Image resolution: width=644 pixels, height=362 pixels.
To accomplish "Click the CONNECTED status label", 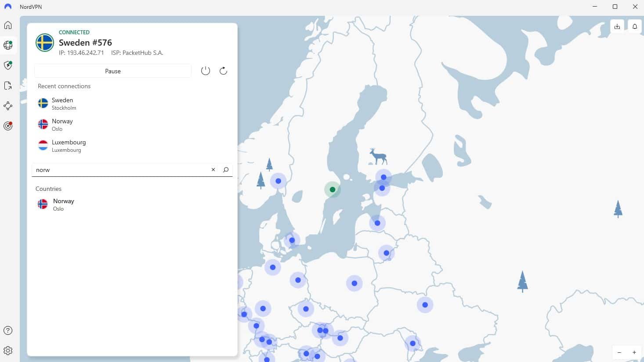I will click(x=74, y=32).
